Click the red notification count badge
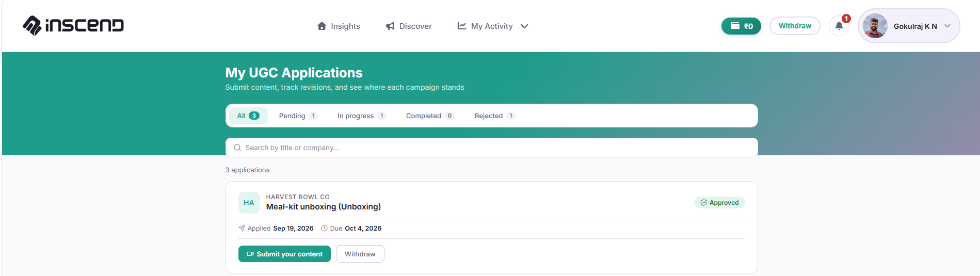980x276 pixels. pyautogui.click(x=846, y=19)
